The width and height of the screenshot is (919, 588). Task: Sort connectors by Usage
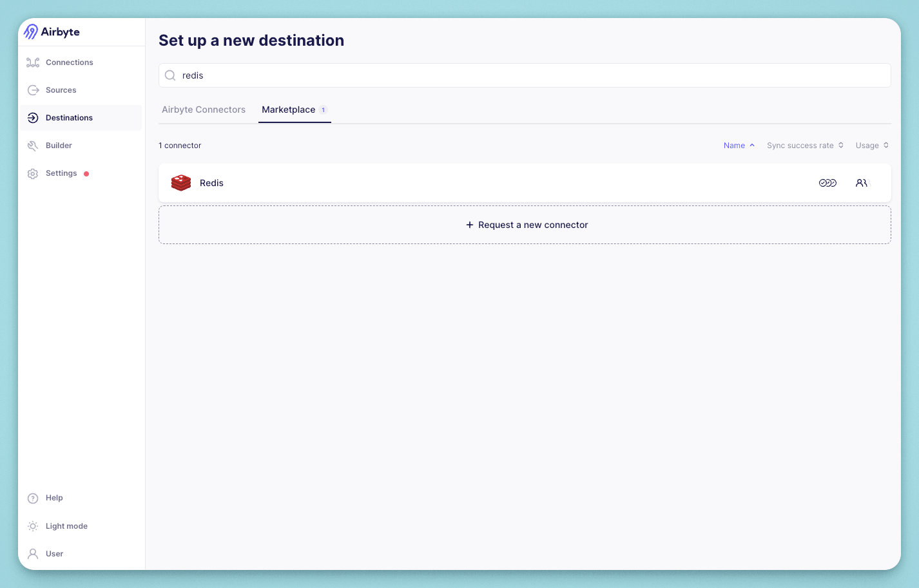click(x=873, y=146)
